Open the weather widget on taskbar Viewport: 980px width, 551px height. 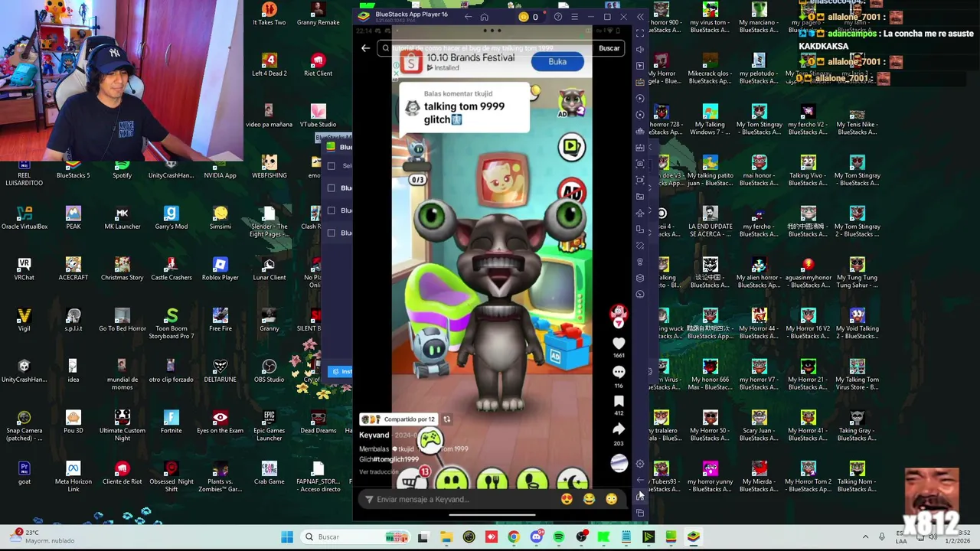click(x=42, y=536)
